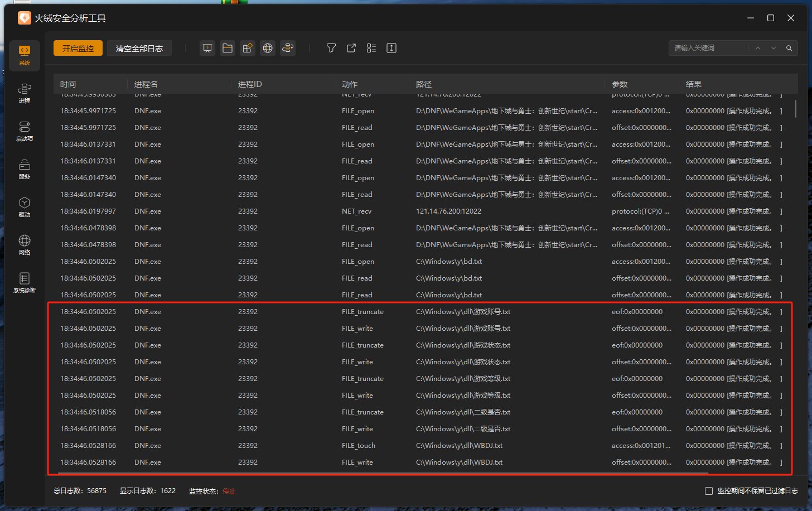Toggle the auto-scroll vertical arrows icon
The height and width of the screenshot is (511, 812).
(x=391, y=48)
